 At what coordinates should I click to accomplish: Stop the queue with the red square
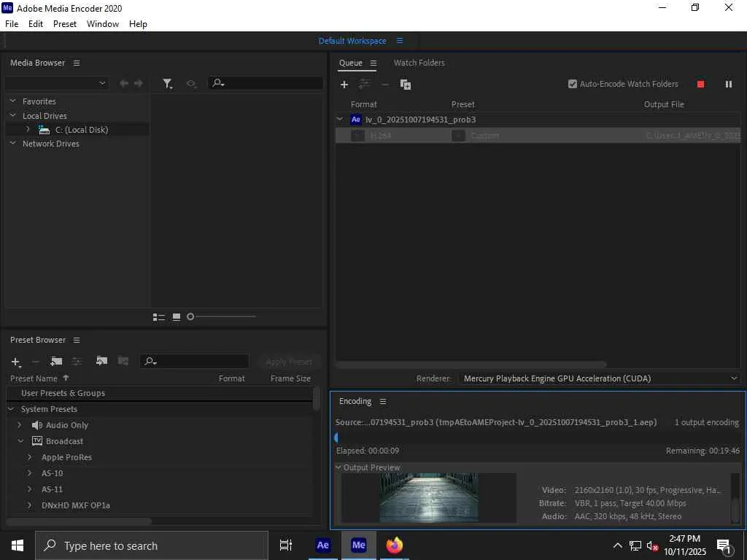point(700,85)
